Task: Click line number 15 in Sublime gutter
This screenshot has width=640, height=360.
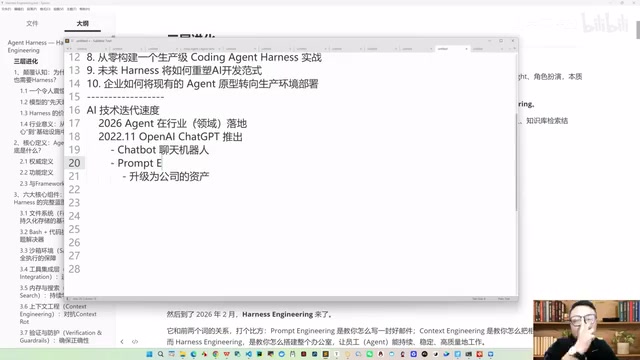Action: [74, 97]
